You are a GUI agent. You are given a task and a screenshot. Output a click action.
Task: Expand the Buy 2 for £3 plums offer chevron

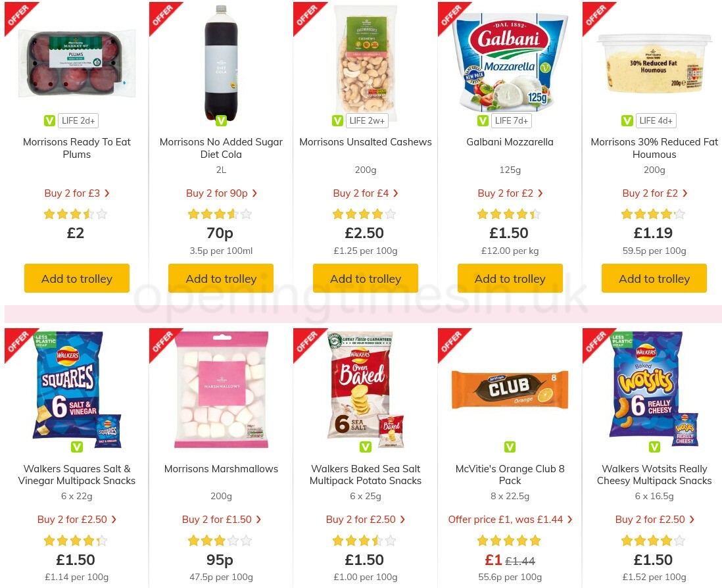107,193
